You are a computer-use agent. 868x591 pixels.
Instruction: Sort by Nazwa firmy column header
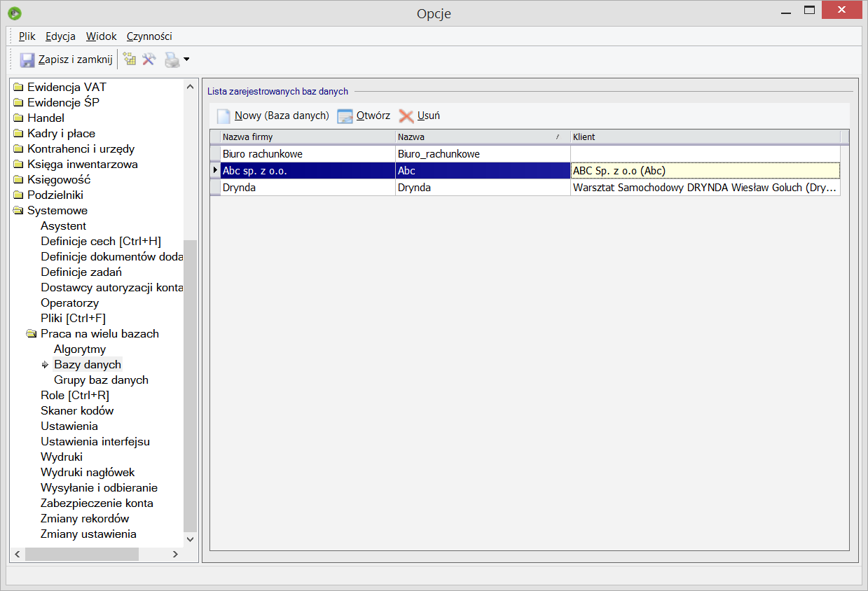(x=308, y=137)
